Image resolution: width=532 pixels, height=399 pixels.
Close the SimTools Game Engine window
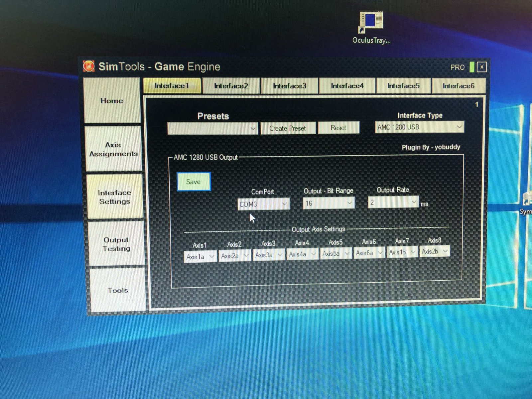pos(481,67)
